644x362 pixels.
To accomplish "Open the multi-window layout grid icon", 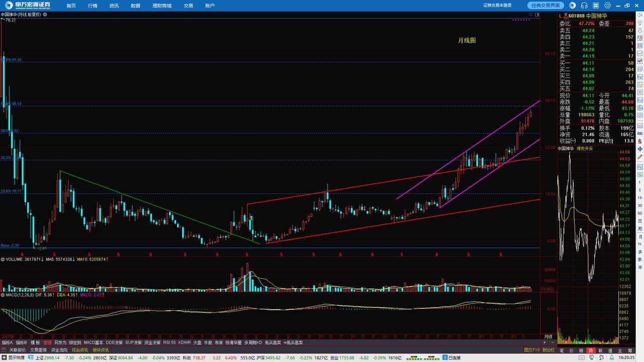I will [x=596, y=5].
